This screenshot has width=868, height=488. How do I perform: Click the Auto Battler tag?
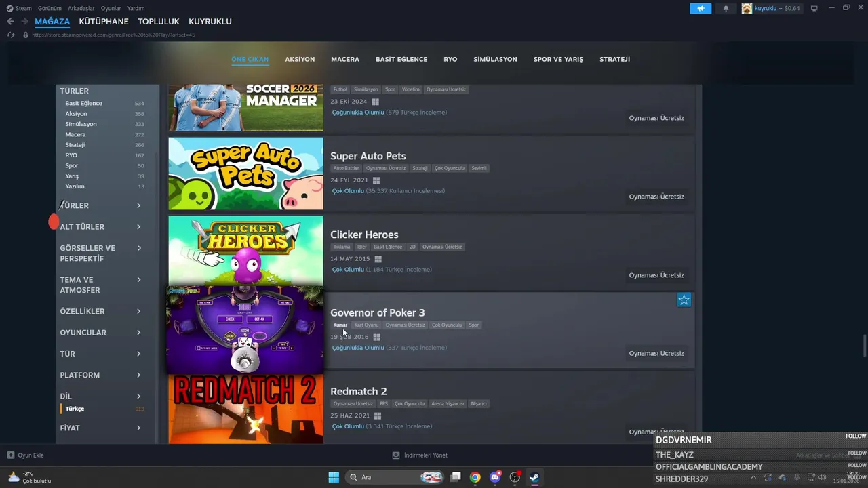coord(346,168)
